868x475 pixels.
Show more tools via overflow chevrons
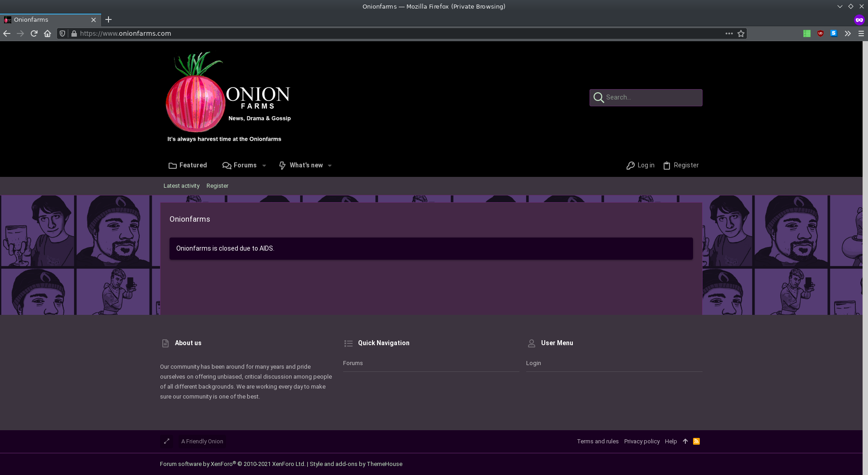pyautogui.click(x=848, y=33)
